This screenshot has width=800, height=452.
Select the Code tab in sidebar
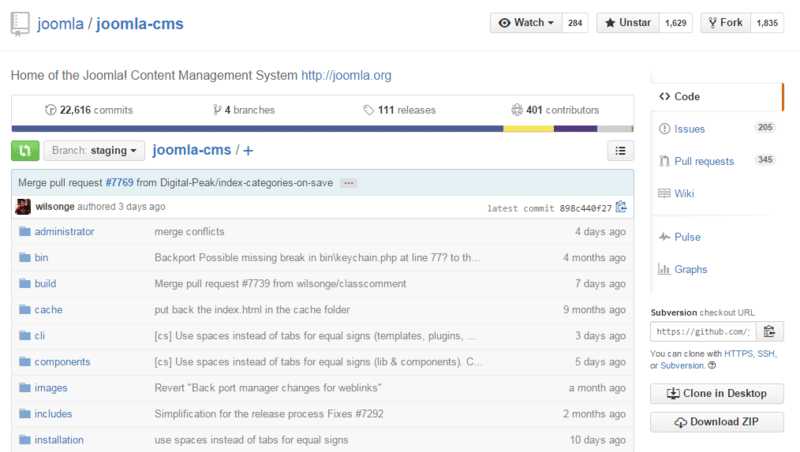716,96
